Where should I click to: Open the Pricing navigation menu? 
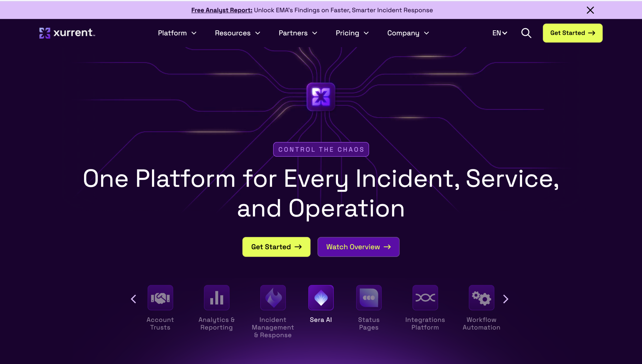click(352, 33)
